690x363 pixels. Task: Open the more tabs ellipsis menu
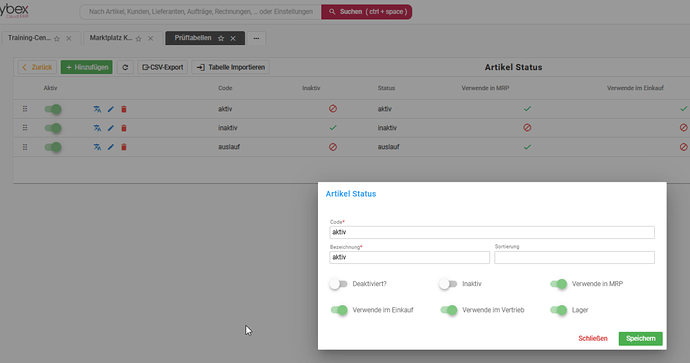(256, 38)
